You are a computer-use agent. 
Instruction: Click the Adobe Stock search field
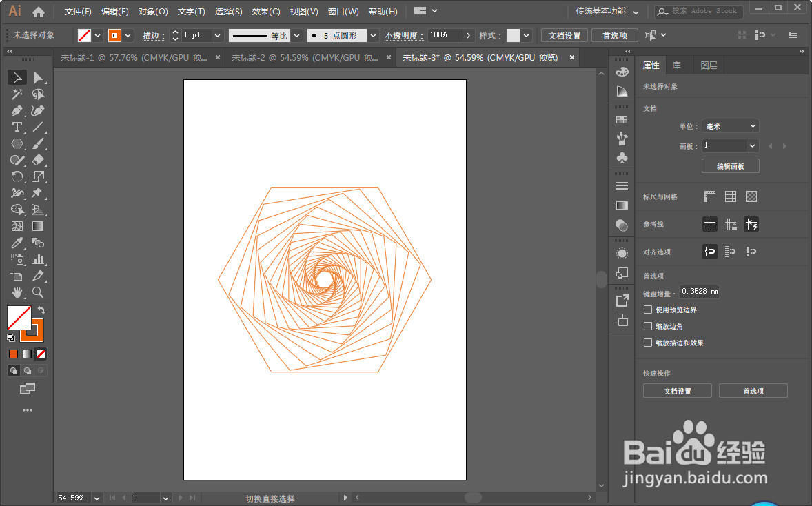pos(698,11)
